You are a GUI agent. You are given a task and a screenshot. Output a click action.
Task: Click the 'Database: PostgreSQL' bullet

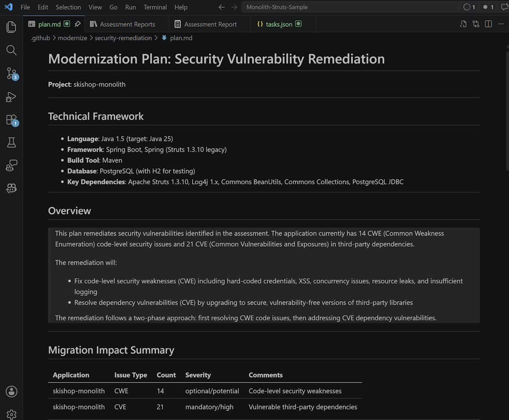pyautogui.click(x=131, y=171)
